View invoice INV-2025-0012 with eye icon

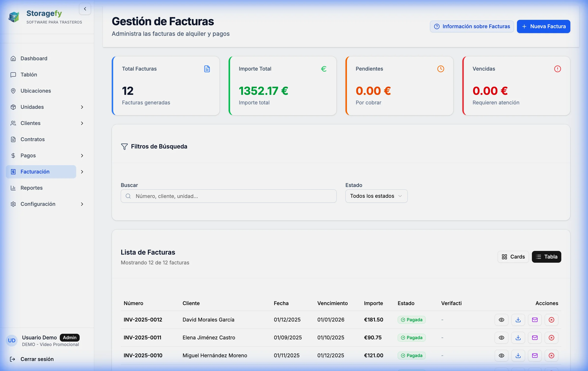coord(501,320)
